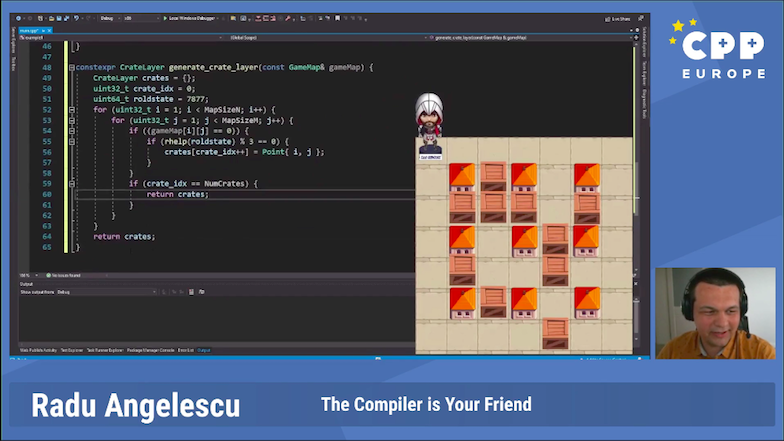Open the Server Explorer side tab
Viewport: 784px width, 441px height.
(14, 40)
